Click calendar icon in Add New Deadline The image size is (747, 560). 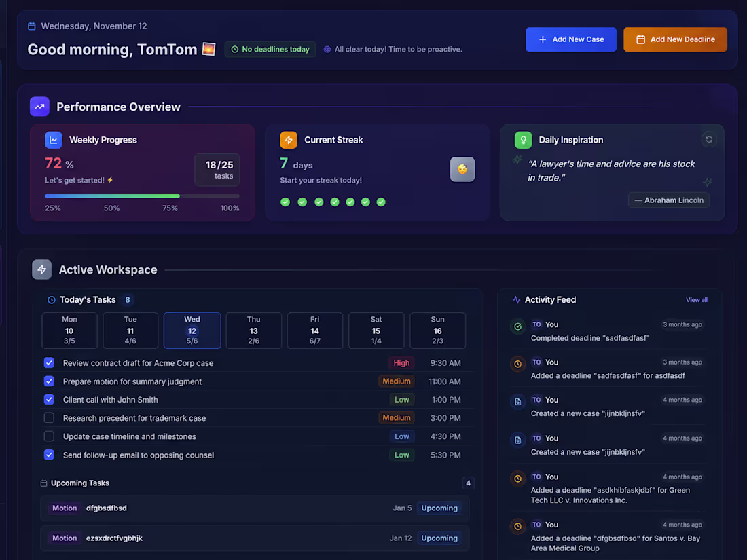click(641, 39)
